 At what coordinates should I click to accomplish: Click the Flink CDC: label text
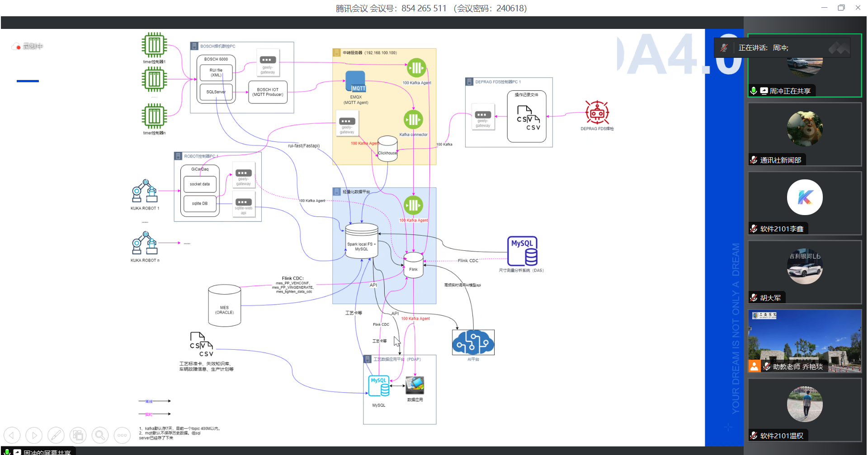292,278
